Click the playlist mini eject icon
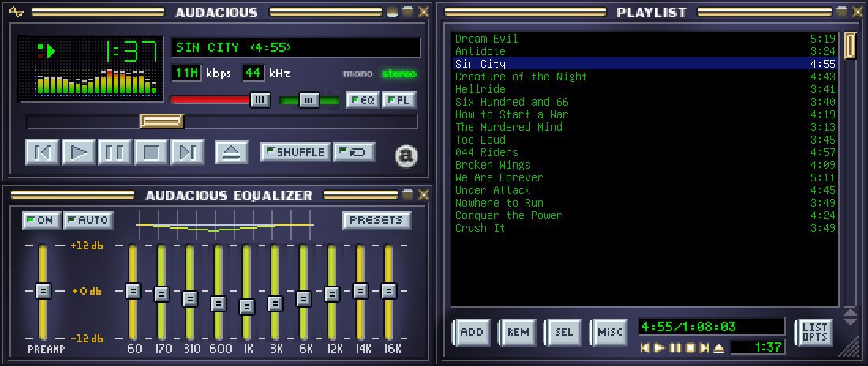This screenshot has height=366, width=868. coord(719,348)
